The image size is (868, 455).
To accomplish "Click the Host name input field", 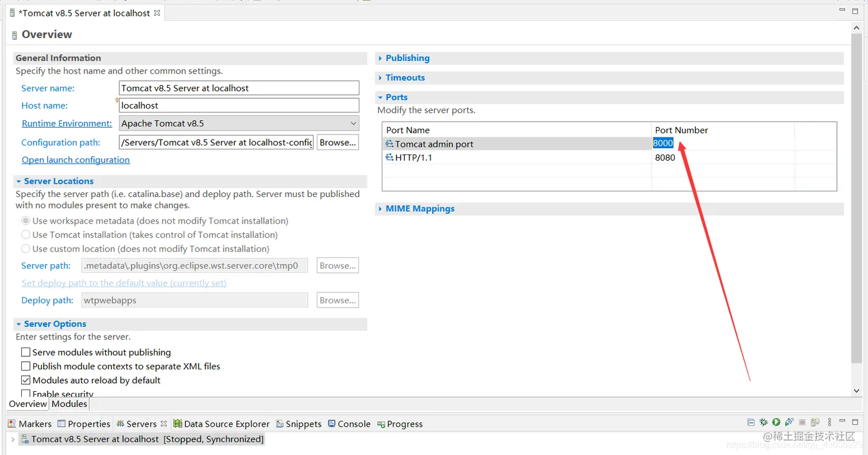I will [239, 106].
